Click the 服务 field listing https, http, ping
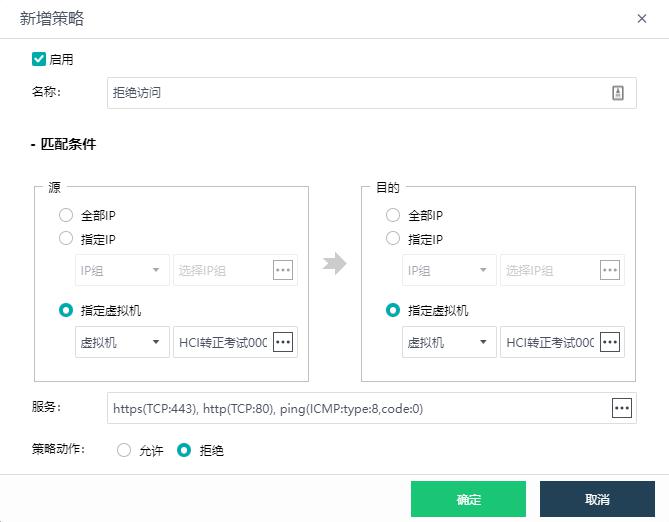 point(355,408)
